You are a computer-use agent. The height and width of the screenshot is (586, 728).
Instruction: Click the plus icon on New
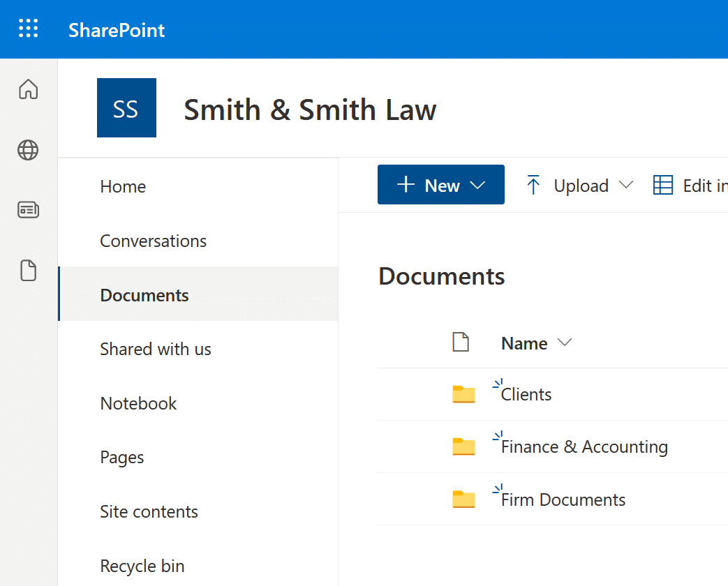click(406, 184)
